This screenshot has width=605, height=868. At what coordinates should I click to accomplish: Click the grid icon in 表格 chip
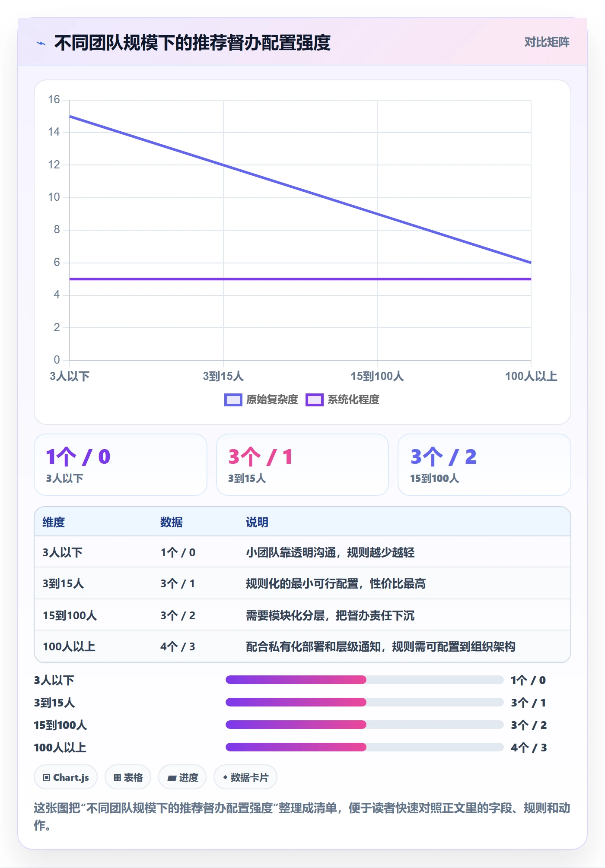pos(117,778)
